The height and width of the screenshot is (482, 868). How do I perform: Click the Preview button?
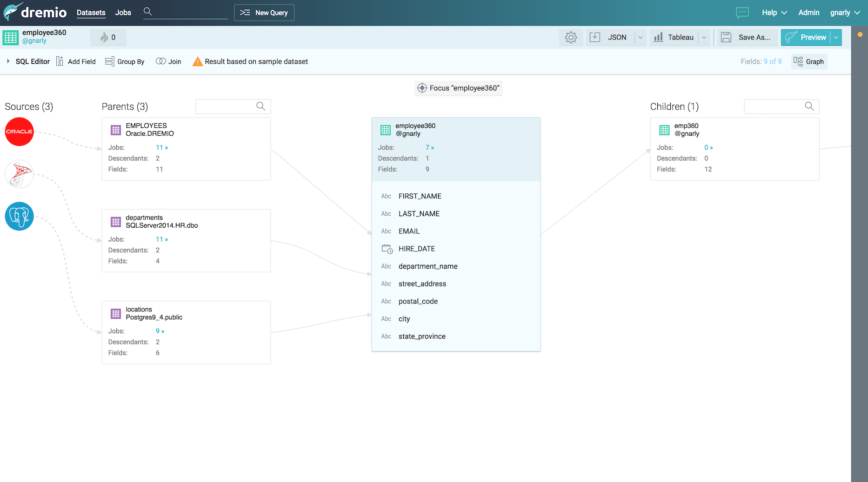tap(806, 37)
